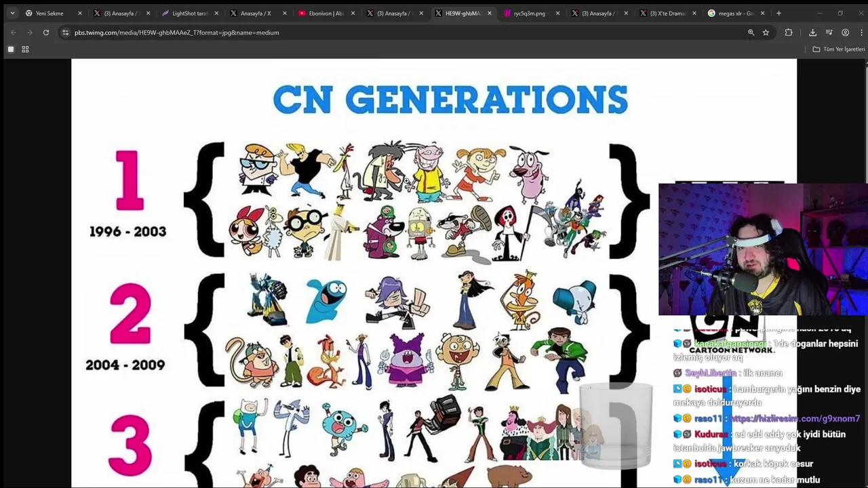Click the white square bookmark icon
Image resolution: width=868 pixels, height=488 pixels.
click(11, 49)
